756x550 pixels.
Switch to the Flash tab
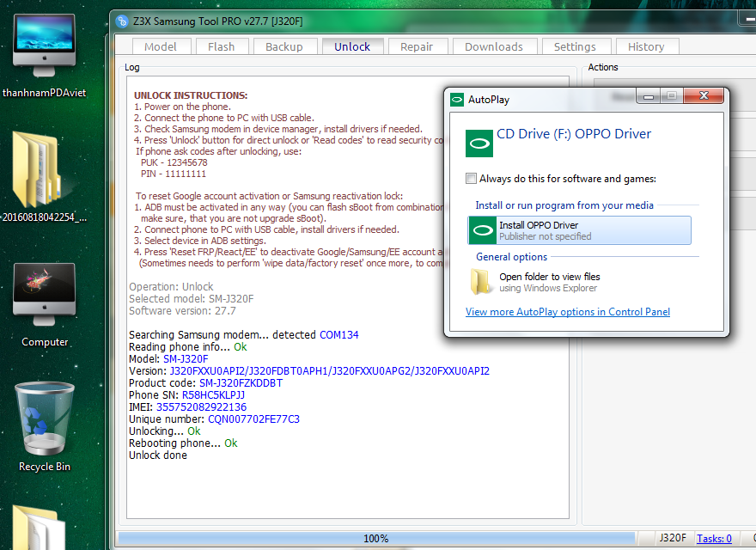[222, 46]
